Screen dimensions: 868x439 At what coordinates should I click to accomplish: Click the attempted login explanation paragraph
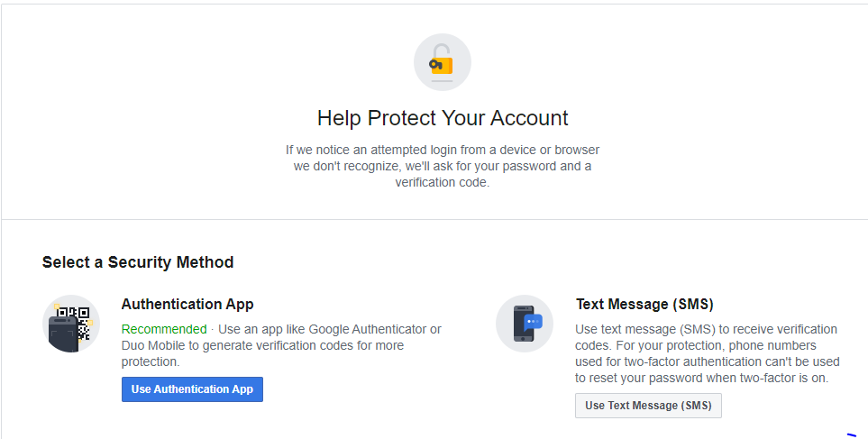click(x=443, y=166)
